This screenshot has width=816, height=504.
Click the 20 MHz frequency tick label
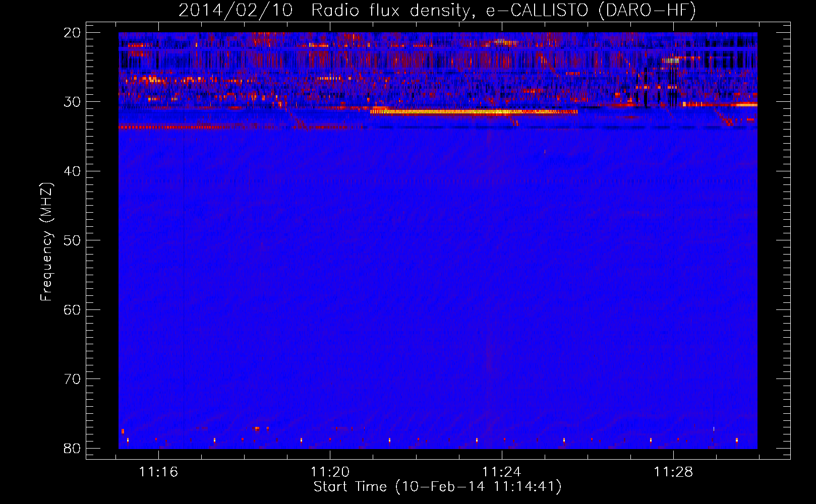tap(72, 33)
